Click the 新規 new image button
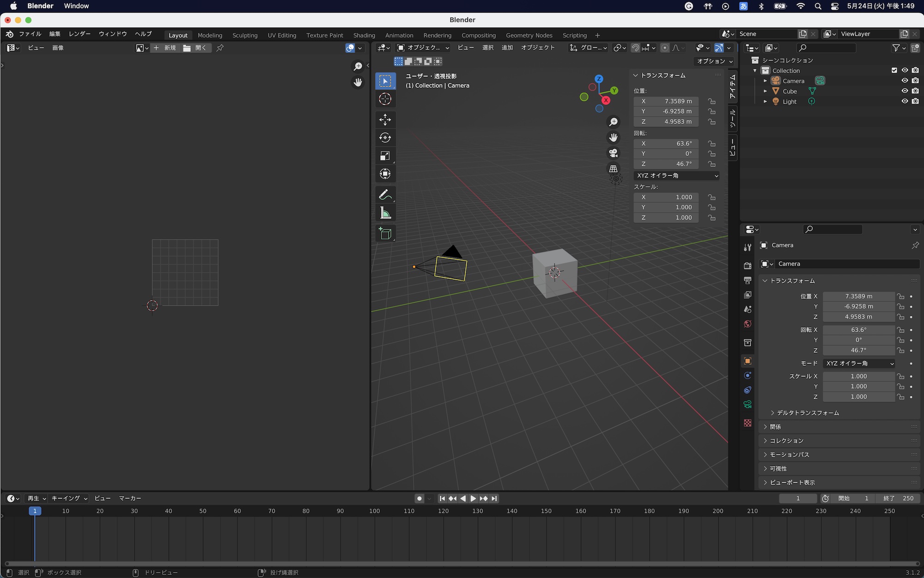924x578 pixels. click(x=165, y=48)
